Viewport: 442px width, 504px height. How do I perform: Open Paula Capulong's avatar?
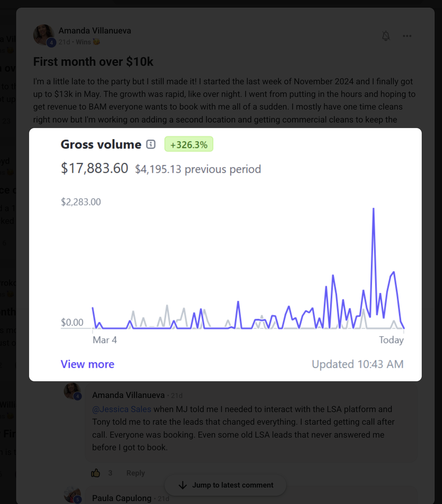point(72,495)
